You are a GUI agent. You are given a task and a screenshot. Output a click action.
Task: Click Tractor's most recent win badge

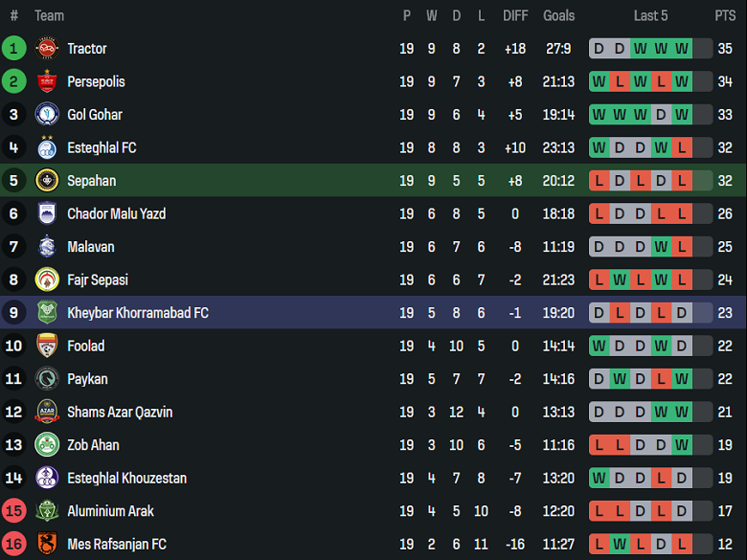[x=682, y=49]
